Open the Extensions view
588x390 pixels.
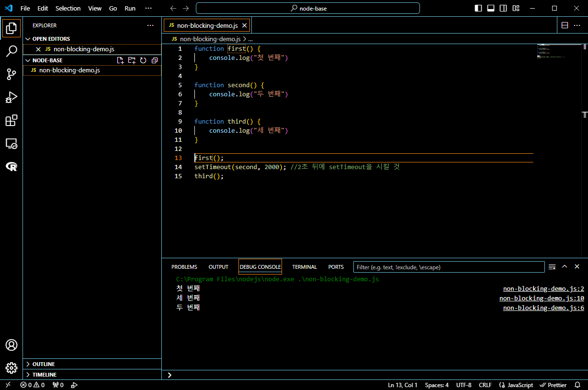11,120
